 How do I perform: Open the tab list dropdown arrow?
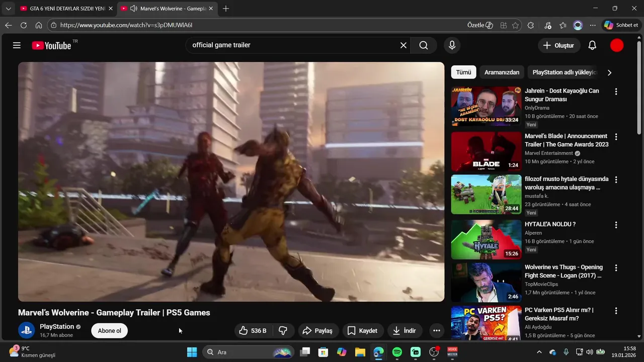pos(8,9)
